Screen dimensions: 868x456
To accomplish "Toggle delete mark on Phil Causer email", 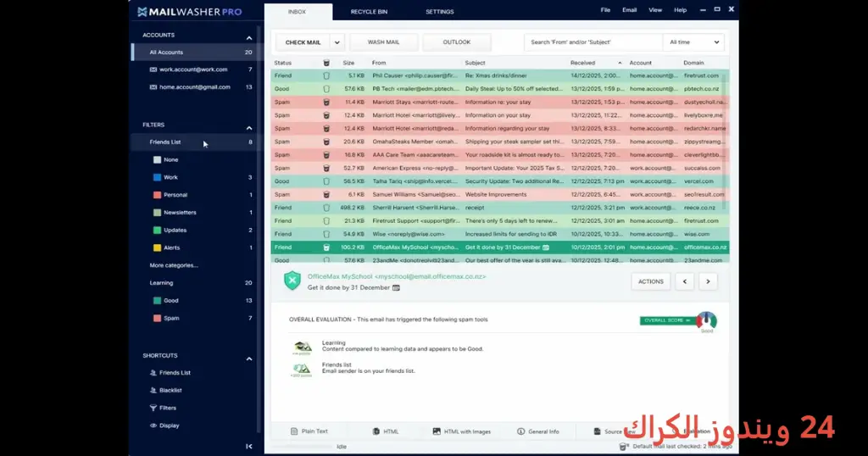I will tap(326, 75).
